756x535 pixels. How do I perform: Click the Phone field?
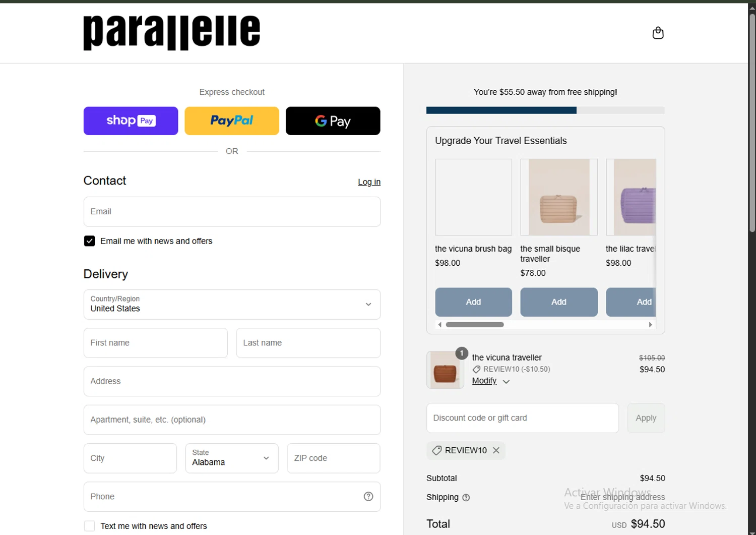[x=232, y=497]
